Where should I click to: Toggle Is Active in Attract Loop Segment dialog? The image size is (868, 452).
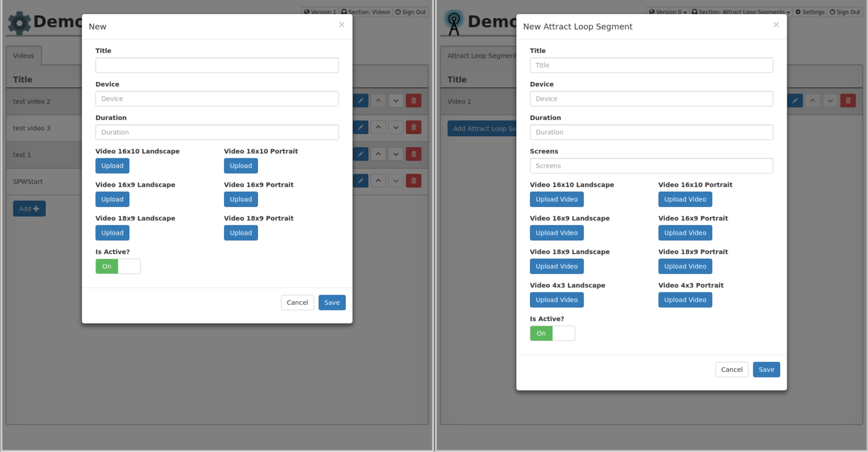(x=552, y=333)
